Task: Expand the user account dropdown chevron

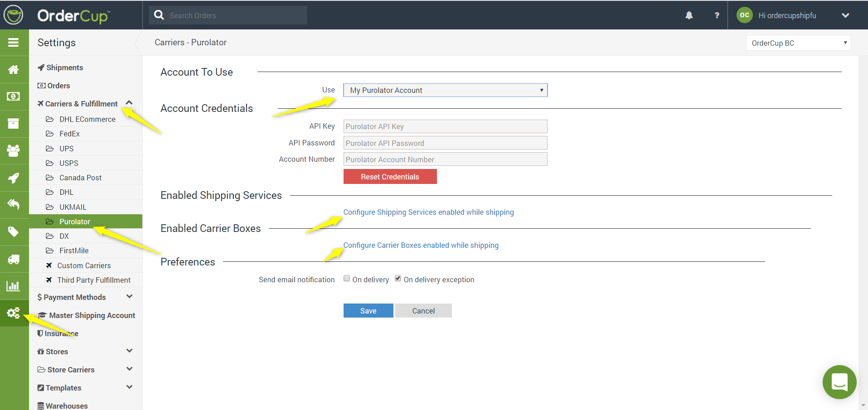Action: tap(845, 15)
